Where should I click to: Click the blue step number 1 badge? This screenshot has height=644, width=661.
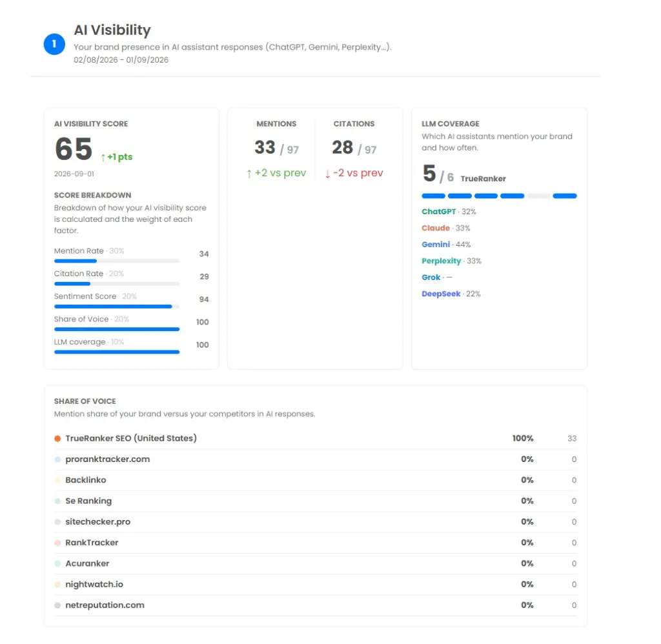pyautogui.click(x=54, y=45)
